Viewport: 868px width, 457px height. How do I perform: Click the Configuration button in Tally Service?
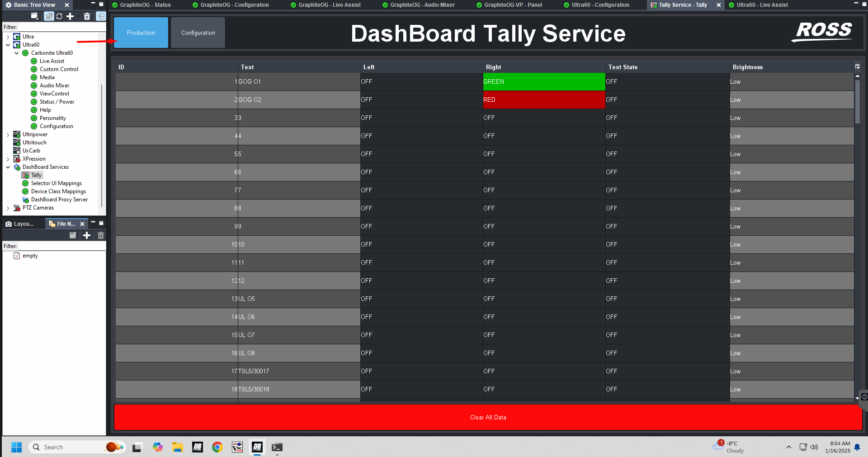(198, 33)
